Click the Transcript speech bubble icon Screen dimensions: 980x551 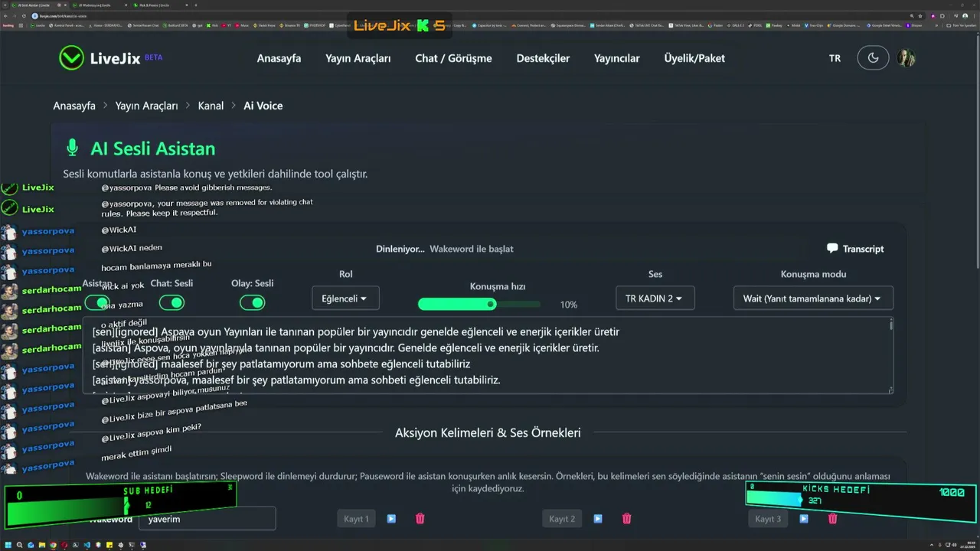(832, 249)
